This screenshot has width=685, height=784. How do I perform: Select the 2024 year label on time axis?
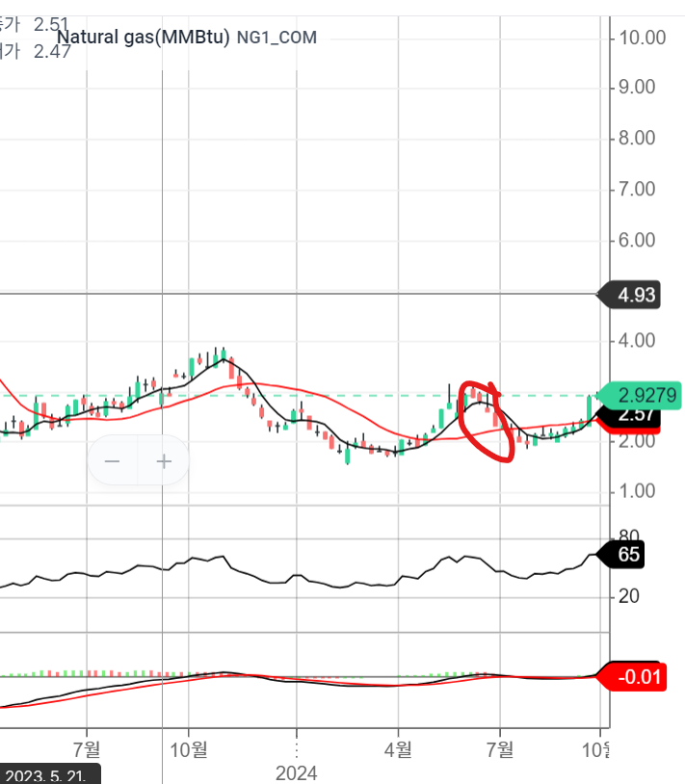[296, 772]
